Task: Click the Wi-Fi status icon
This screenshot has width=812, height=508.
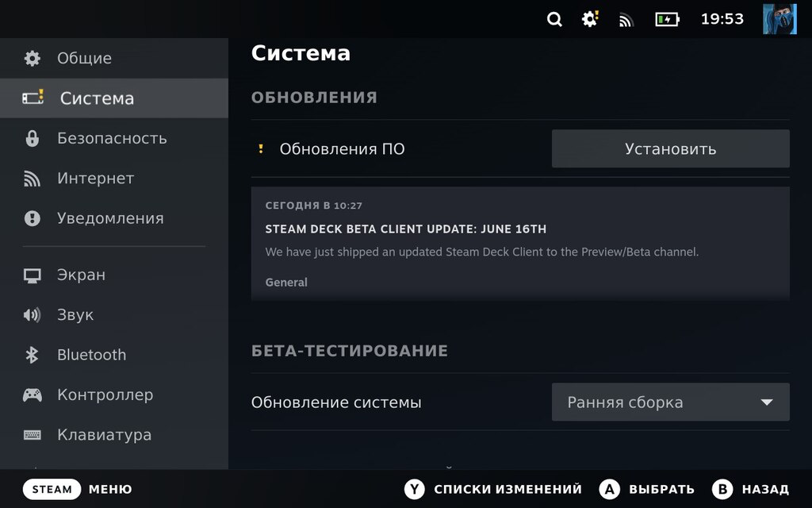Action: (626, 20)
